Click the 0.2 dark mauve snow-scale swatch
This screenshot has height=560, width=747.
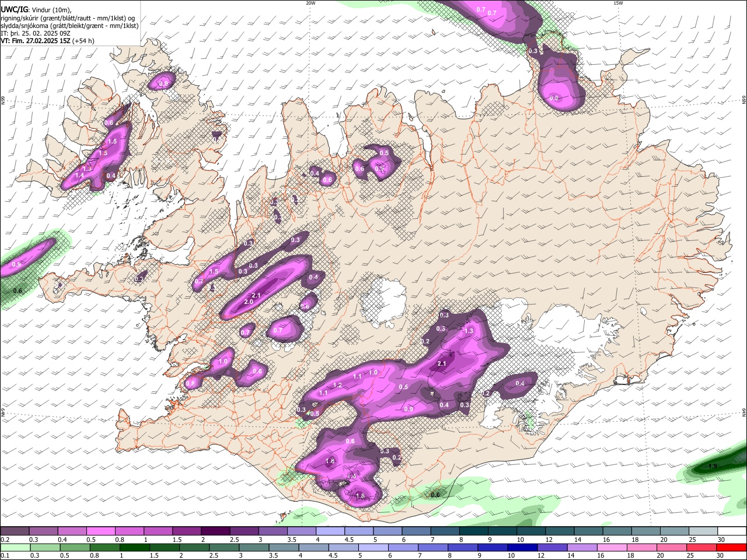click(x=15, y=531)
